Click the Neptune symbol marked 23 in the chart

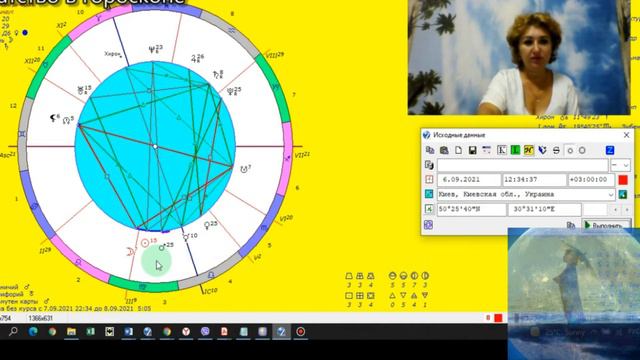tap(152, 50)
